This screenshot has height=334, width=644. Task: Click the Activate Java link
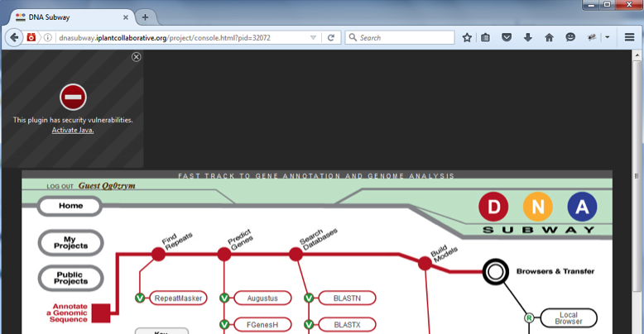pos(73,130)
